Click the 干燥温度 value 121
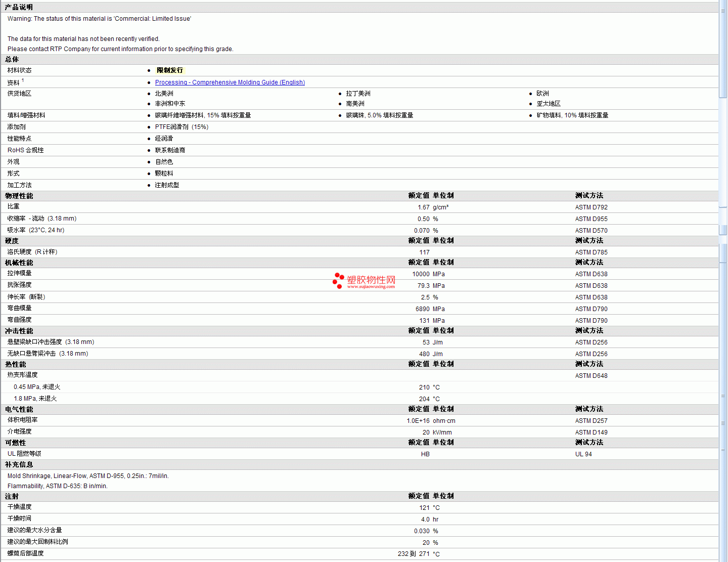728x562 pixels. 424,508
